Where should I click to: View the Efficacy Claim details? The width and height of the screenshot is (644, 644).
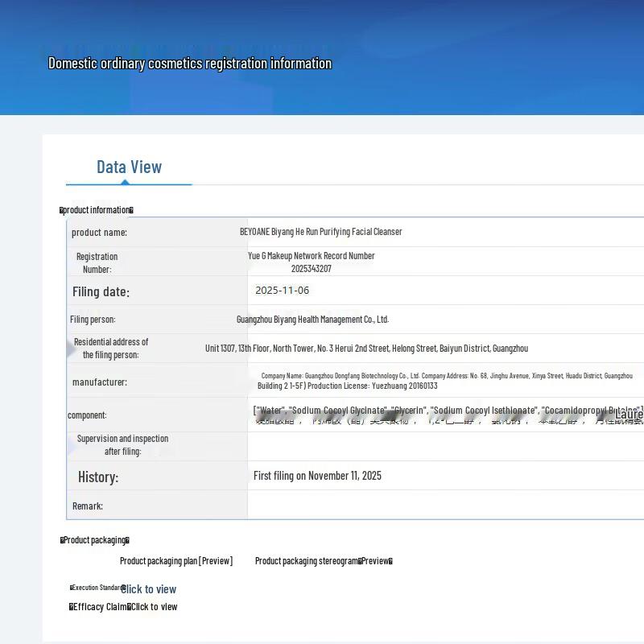click(x=153, y=607)
